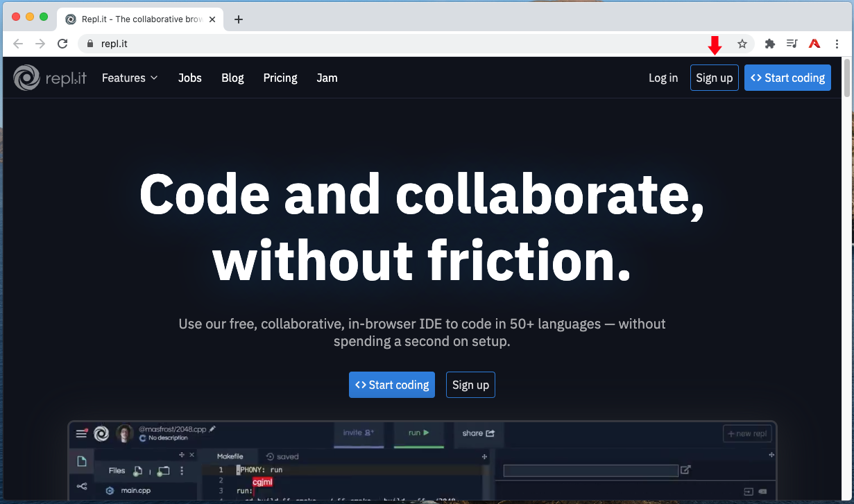The height and width of the screenshot is (504, 854).
Task: Click the add file icon in the Files panel
Action: (x=137, y=471)
